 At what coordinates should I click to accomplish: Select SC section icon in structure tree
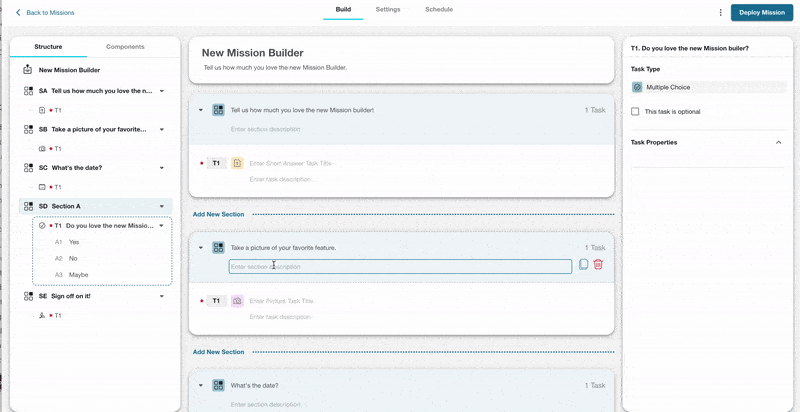tap(28, 168)
